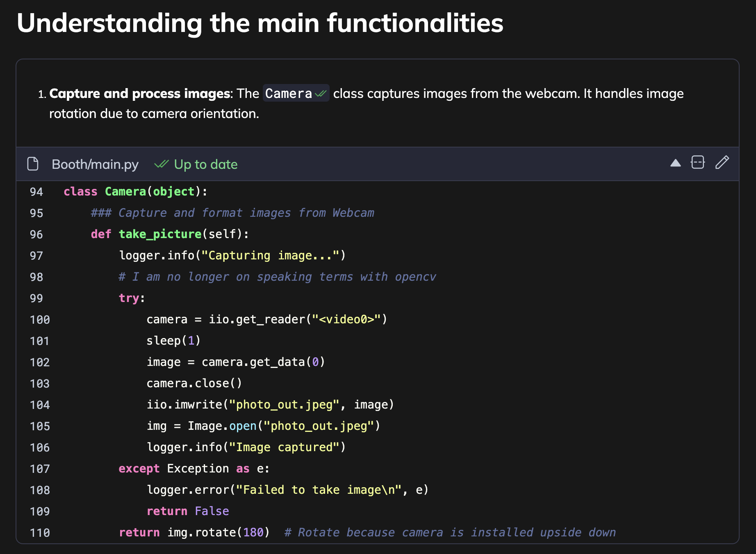
Task: Click the file icon beside Booth/main.py
Action: click(x=33, y=164)
